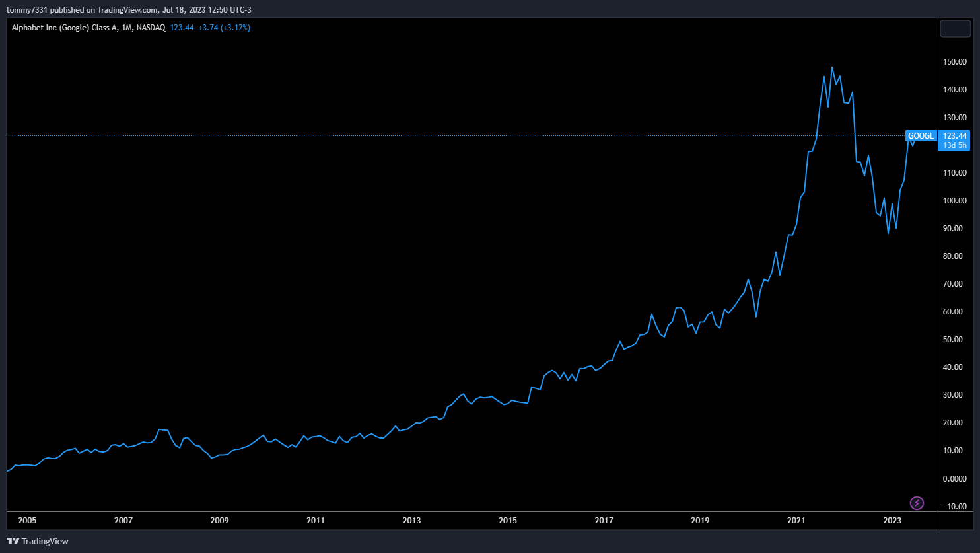The width and height of the screenshot is (980, 553).
Task: Click the −10.00 price axis label
Action: pos(955,507)
